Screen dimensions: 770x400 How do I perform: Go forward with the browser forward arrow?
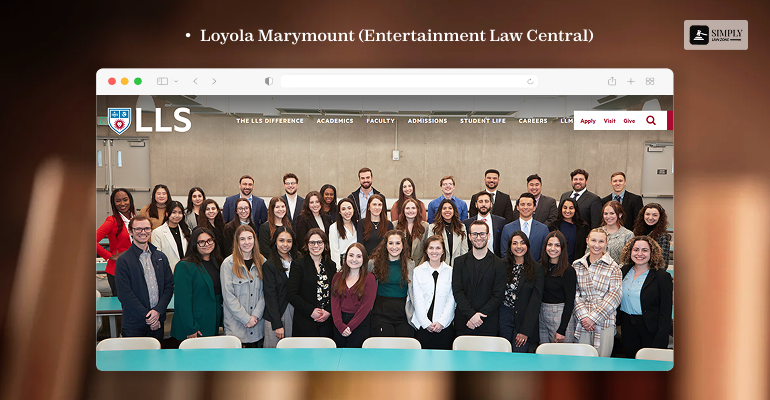(x=214, y=81)
